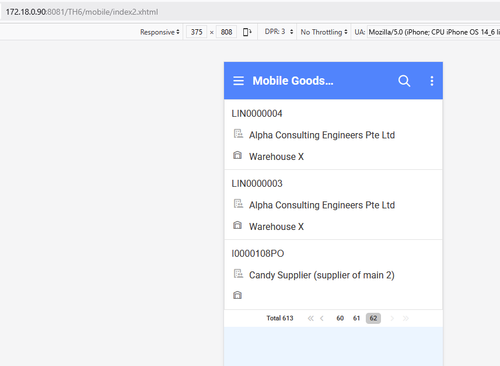Click the UA user agent string field

coord(433,32)
